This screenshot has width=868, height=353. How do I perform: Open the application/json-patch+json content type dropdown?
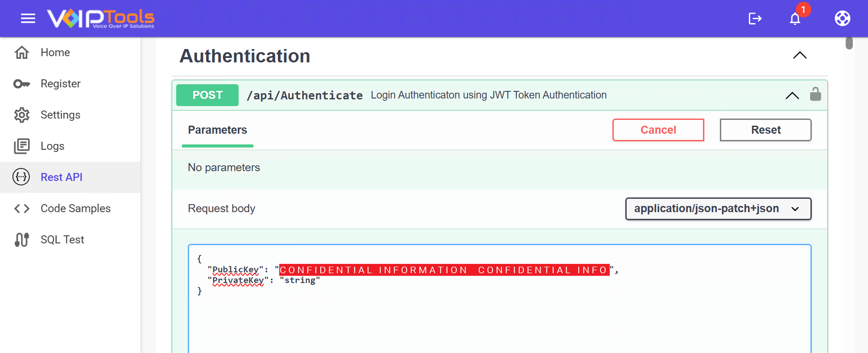pos(718,209)
